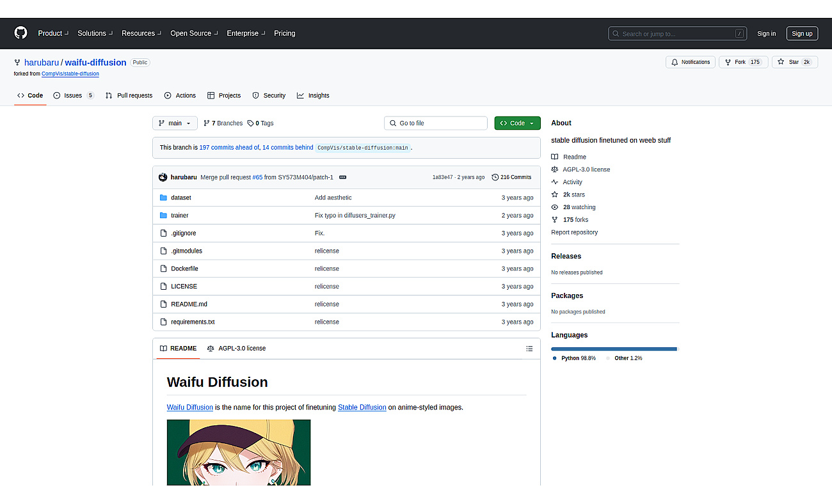Viewport: 832px width, 504px height.
Task: Open the .gitmodules file
Action: click(x=186, y=251)
